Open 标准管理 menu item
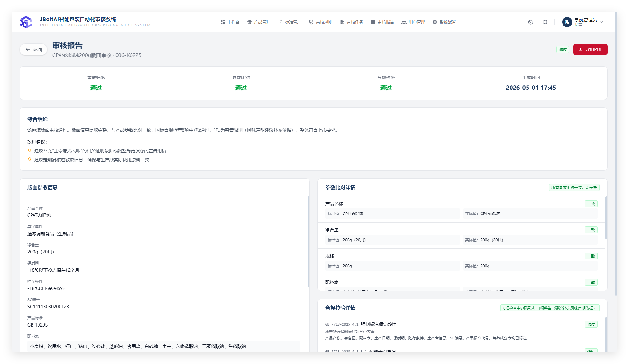The image size is (629, 364). tap(290, 22)
